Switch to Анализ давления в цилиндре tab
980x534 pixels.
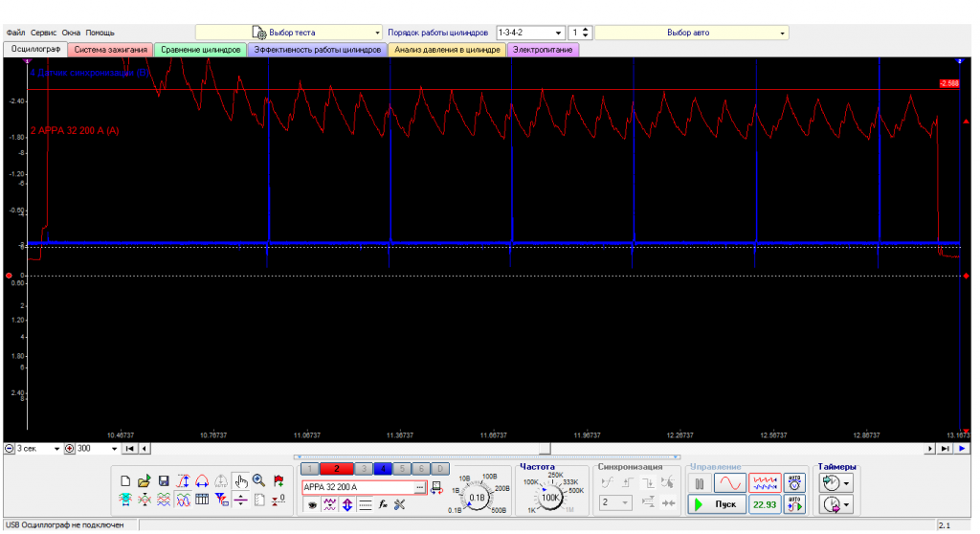pyautogui.click(x=448, y=50)
